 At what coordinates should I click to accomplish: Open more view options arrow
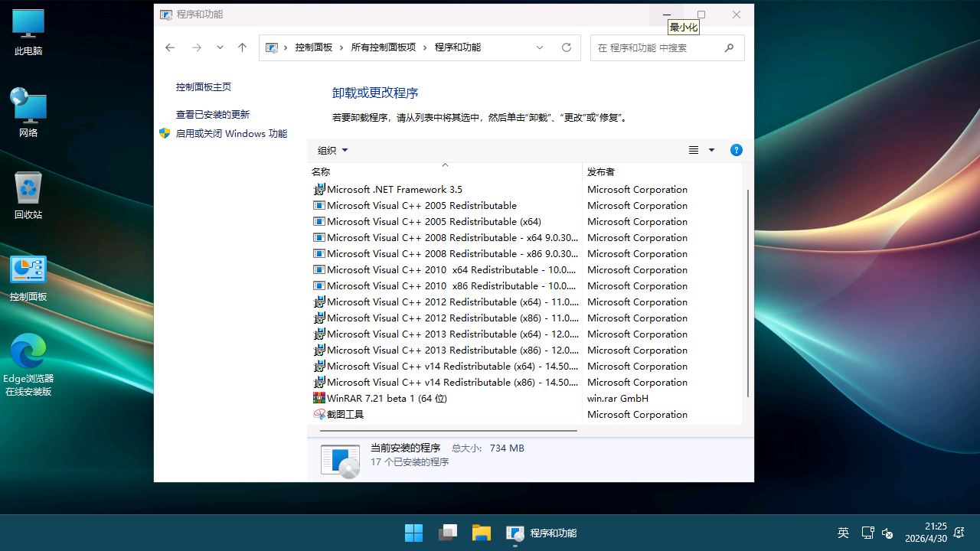[711, 150]
